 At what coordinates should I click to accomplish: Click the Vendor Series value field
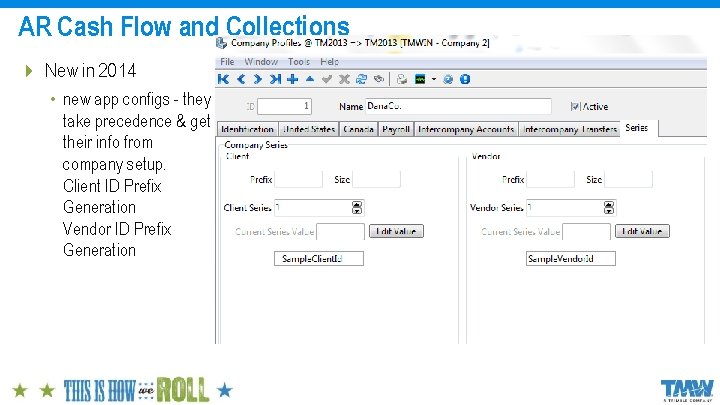click(565, 208)
